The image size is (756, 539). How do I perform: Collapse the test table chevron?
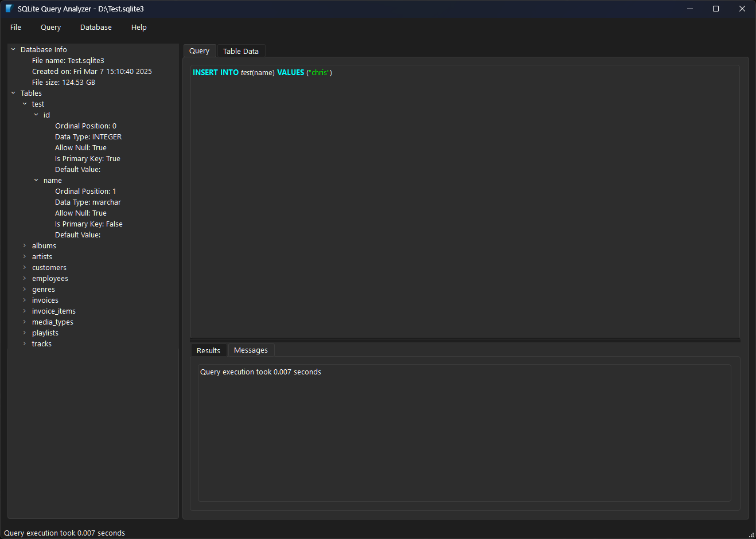coord(25,104)
